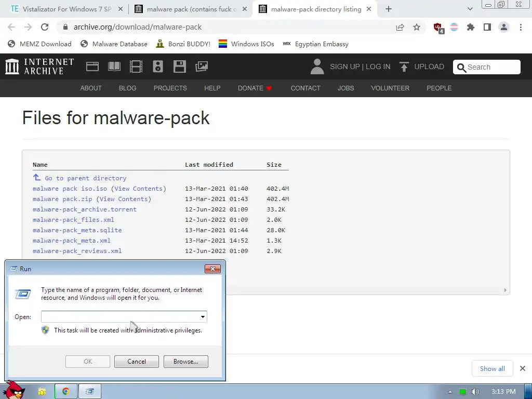Close the malware-pack directory listing tab
The image size is (532, 399).
click(x=369, y=9)
